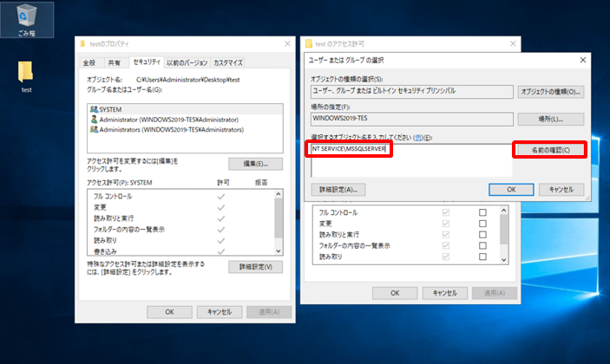The image size is (610, 364).
Task: Click Cancel in test properties window
Action: click(x=220, y=312)
